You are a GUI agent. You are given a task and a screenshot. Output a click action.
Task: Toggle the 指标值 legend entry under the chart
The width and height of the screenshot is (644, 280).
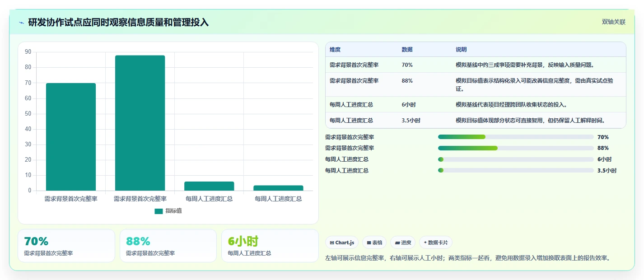pos(168,211)
